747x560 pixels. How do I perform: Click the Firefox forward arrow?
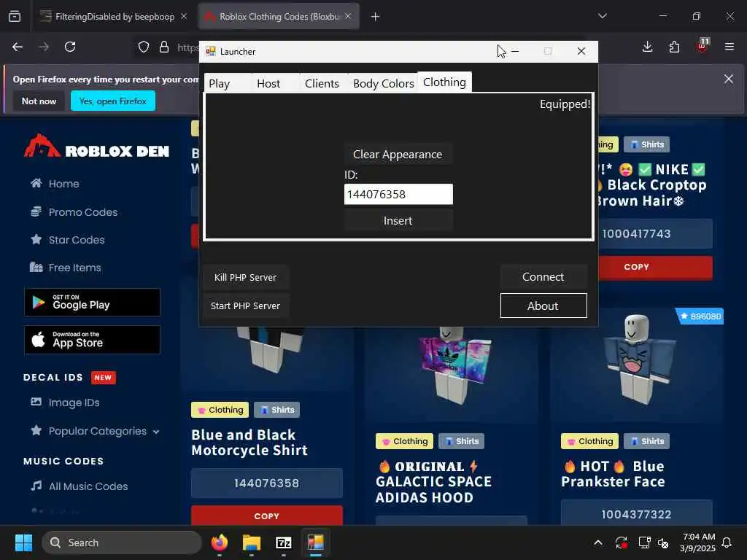click(44, 47)
